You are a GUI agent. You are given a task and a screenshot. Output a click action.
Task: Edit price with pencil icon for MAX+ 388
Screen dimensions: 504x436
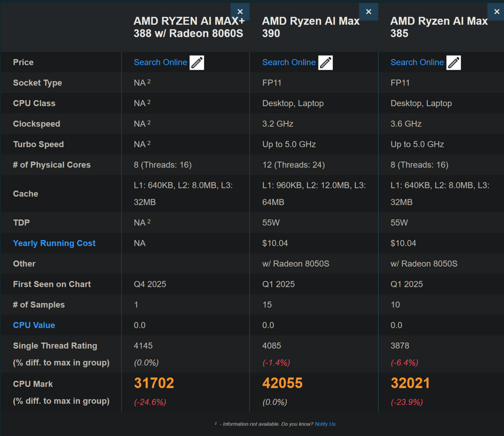click(197, 62)
